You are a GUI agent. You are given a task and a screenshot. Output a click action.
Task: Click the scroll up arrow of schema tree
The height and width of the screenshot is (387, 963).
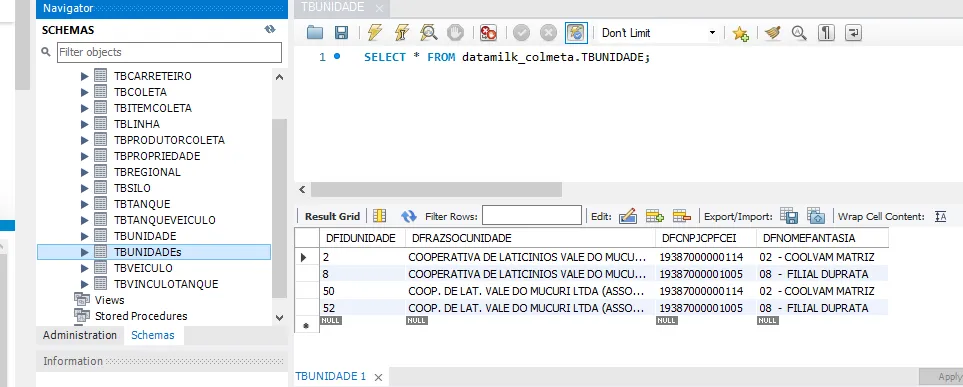coord(279,77)
